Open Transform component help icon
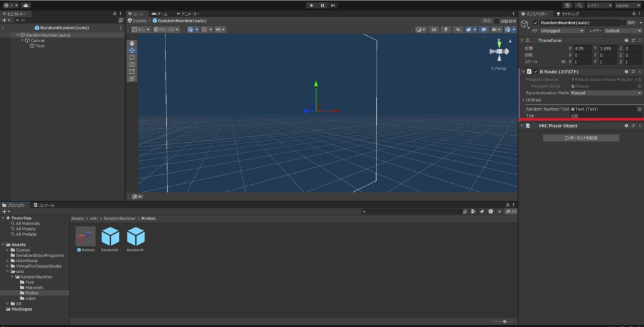Image resolution: width=644 pixels, height=327 pixels. click(626, 40)
